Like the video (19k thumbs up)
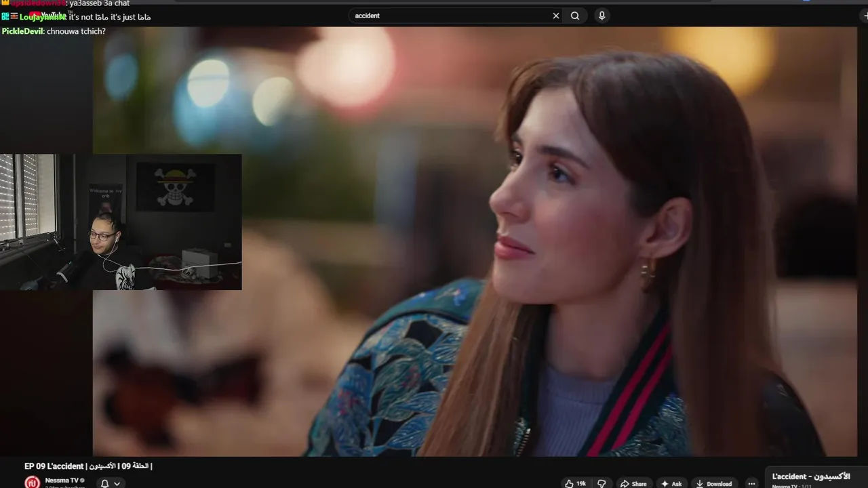Viewport: 868px width, 488px height. click(x=576, y=483)
